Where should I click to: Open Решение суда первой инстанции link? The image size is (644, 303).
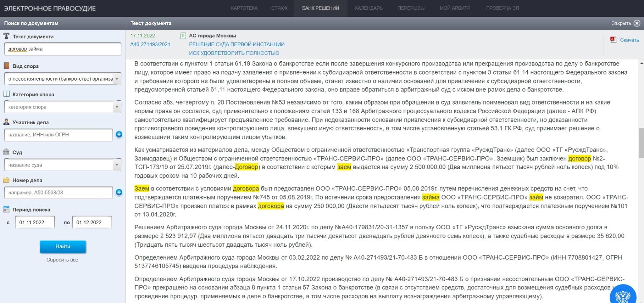(x=237, y=44)
